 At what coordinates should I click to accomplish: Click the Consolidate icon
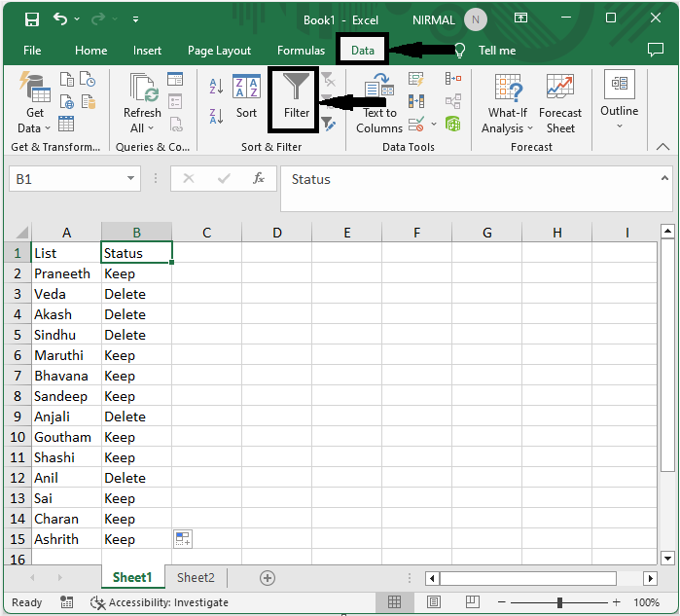pyautogui.click(x=452, y=79)
